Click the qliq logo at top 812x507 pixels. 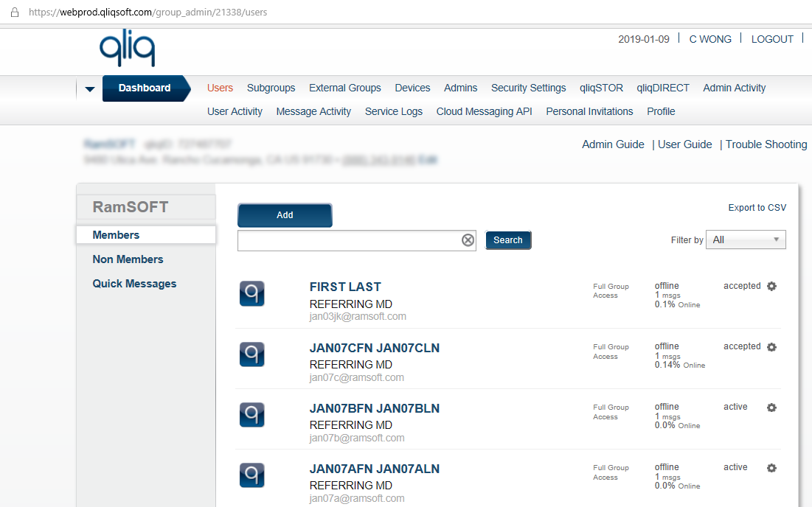[x=127, y=49]
